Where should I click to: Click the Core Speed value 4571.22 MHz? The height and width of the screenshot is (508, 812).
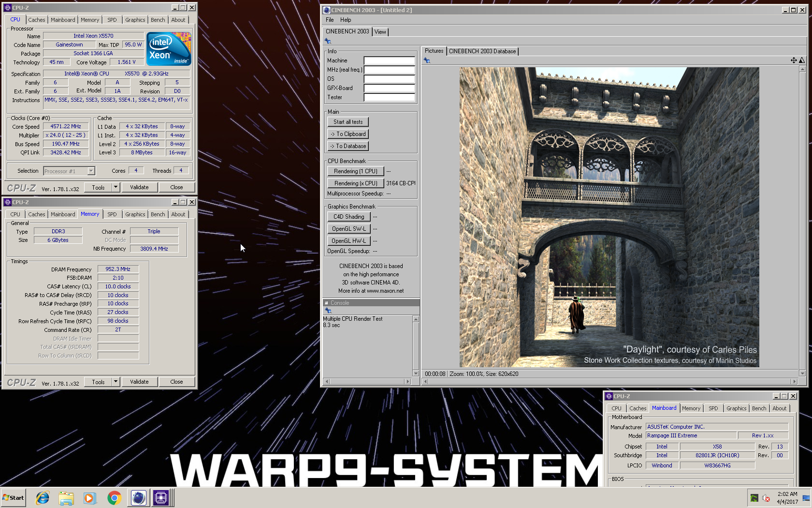66,126
